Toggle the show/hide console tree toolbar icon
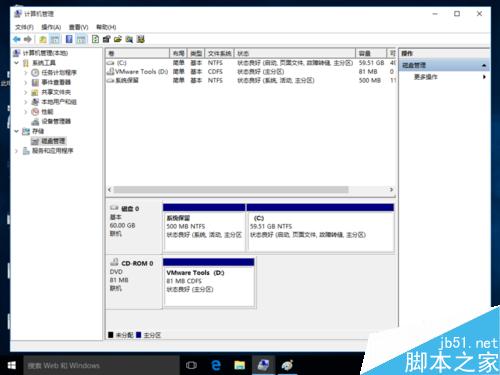This screenshot has height=375, width=500. [x=55, y=39]
